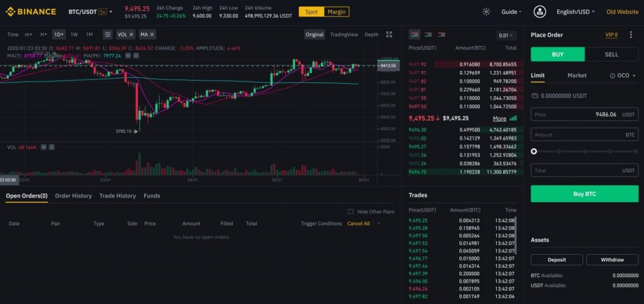
Task: Go to the Old Website link
Action: [622, 12]
